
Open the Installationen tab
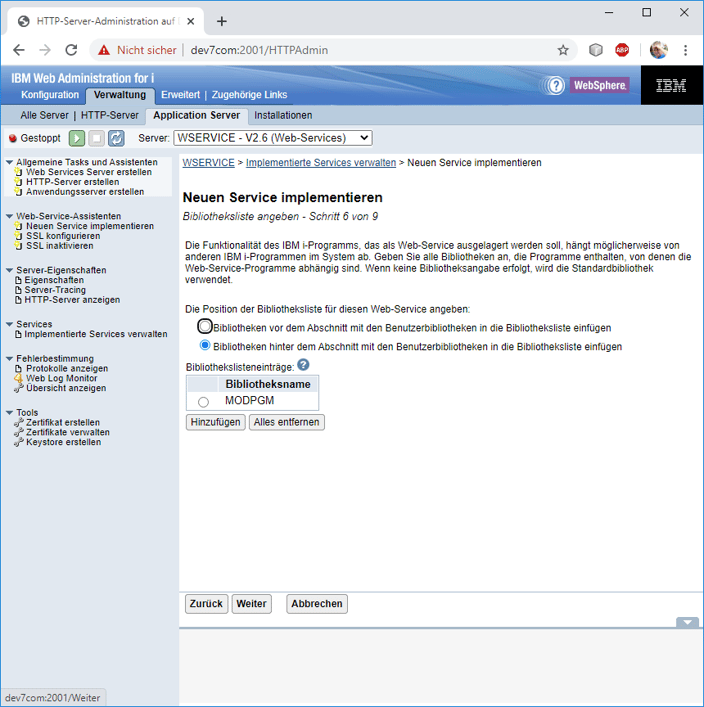click(x=283, y=115)
